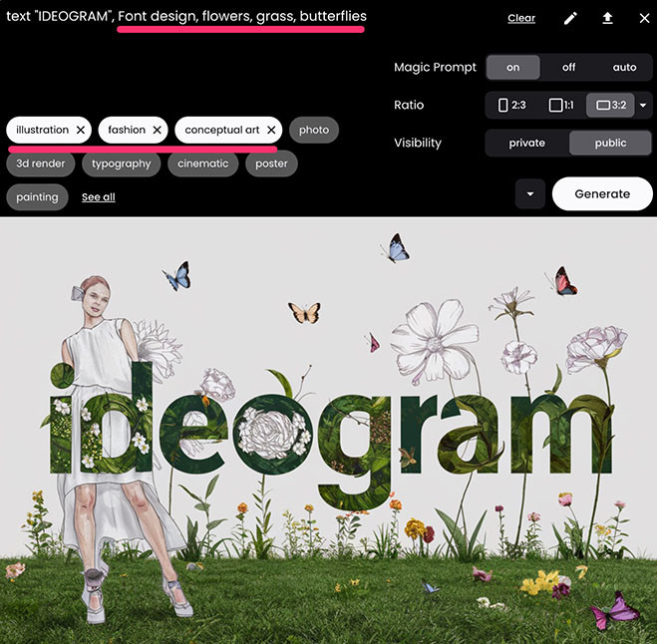This screenshot has width=657, height=644.
Task: Click the Clear link
Action: click(521, 18)
